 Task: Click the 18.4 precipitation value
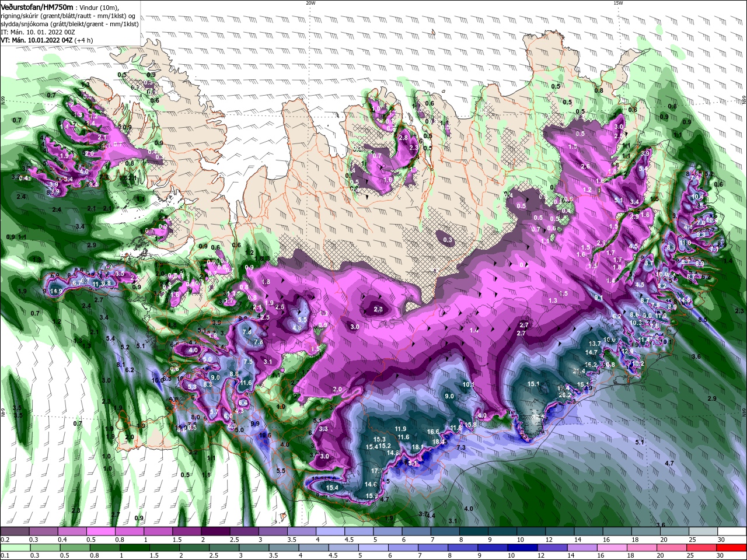pos(439,442)
